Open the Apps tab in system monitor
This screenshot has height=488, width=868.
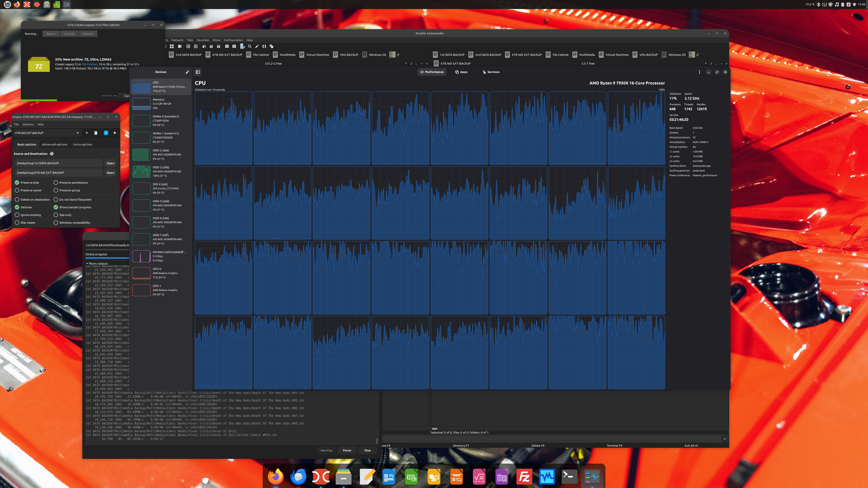tap(461, 72)
